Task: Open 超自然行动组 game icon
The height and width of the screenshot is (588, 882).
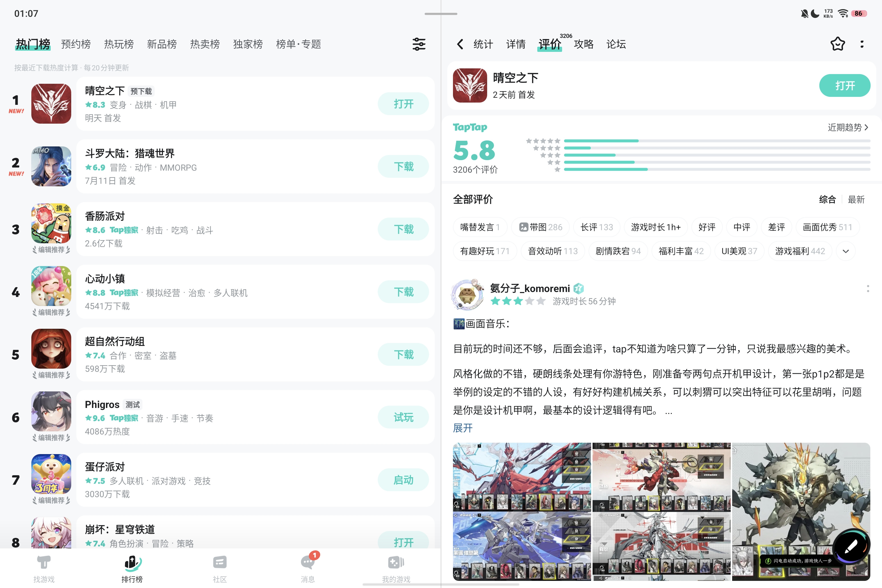Action: pos(51,349)
